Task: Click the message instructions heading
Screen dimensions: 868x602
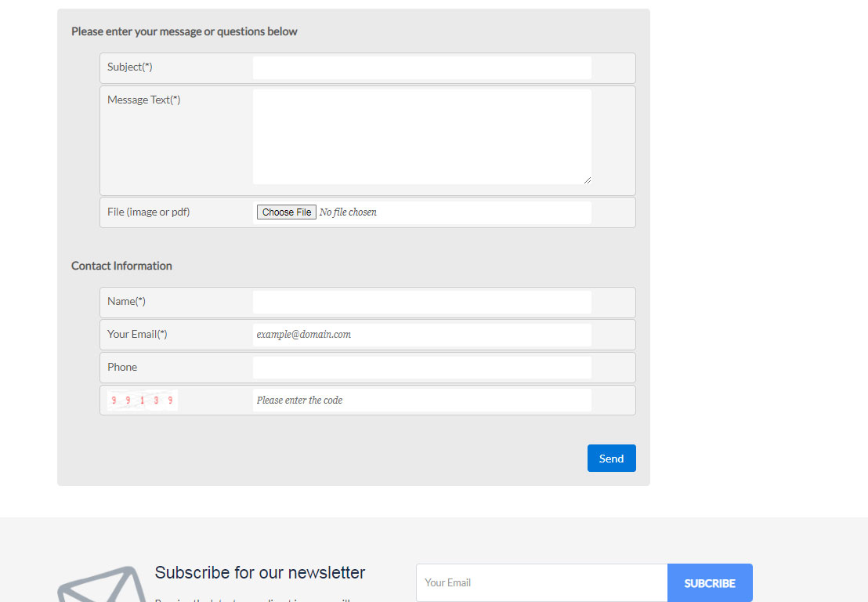Action: click(184, 31)
